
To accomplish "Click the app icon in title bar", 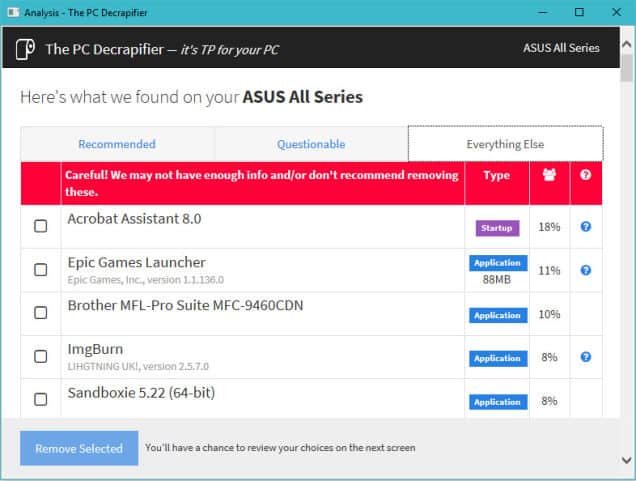I will [13, 12].
